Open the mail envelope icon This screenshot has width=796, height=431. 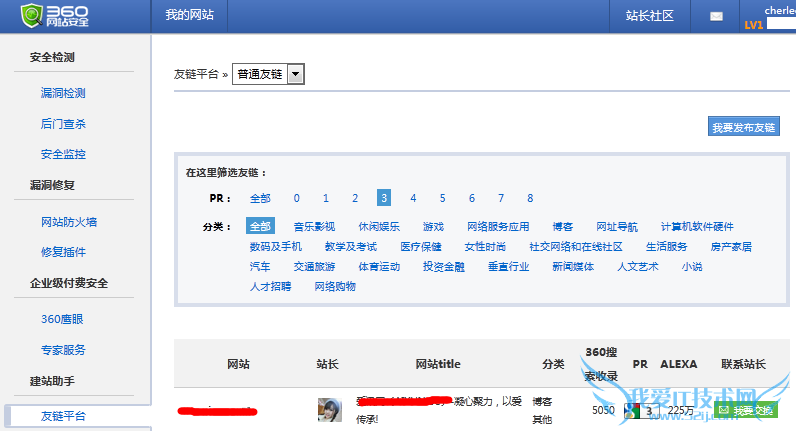tap(716, 16)
